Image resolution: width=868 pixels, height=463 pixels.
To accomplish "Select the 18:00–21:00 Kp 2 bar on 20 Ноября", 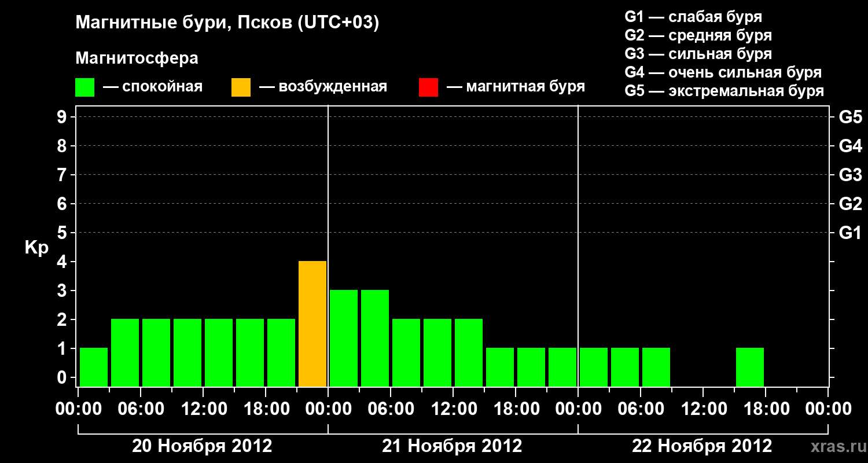I will point(281,352).
